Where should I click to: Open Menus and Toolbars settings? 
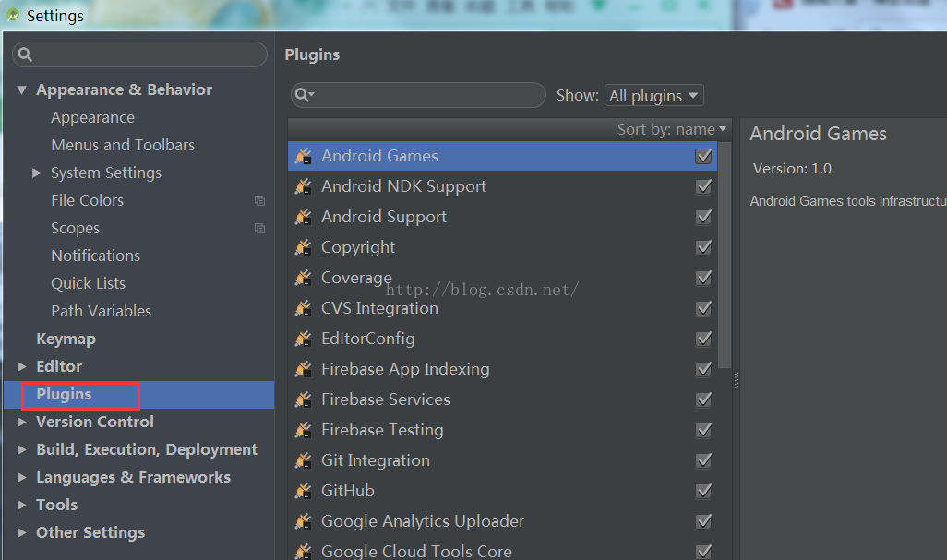pos(123,146)
